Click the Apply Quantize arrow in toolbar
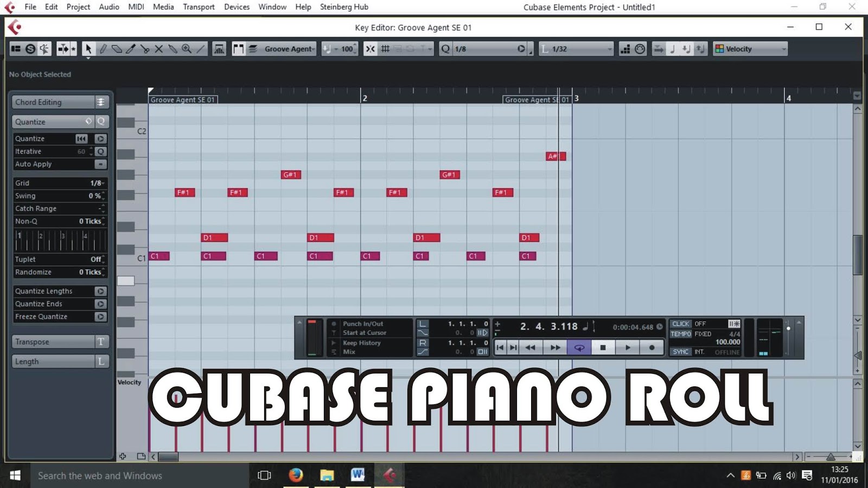This screenshot has width=868, height=488. click(521, 49)
